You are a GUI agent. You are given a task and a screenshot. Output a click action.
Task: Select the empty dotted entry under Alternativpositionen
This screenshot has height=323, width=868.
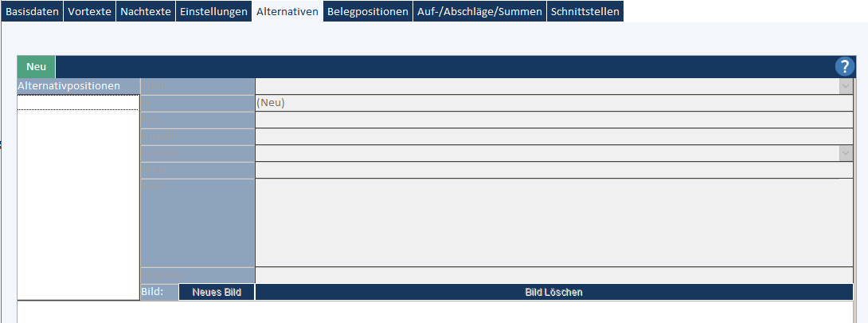pos(78,103)
